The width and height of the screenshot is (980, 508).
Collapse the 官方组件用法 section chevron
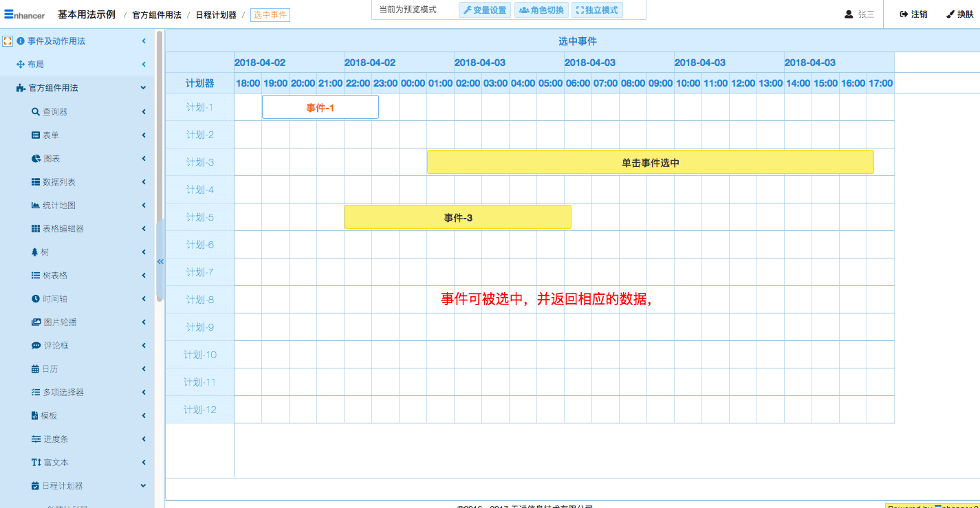pyautogui.click(x=143, y=88)
